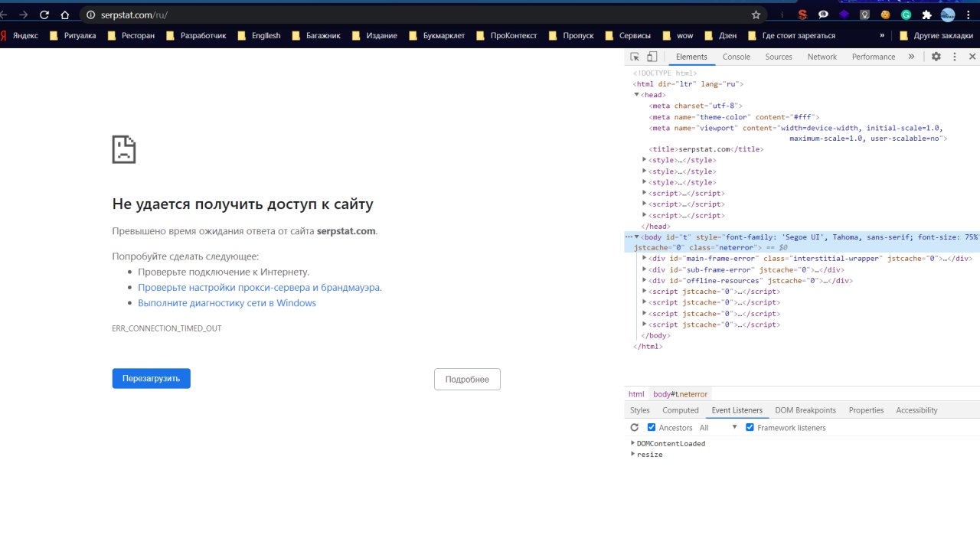This screenshot has height=535, width=980.
Task: Show more hidden bookmarks chevron
Action: (x=883, y=35)
